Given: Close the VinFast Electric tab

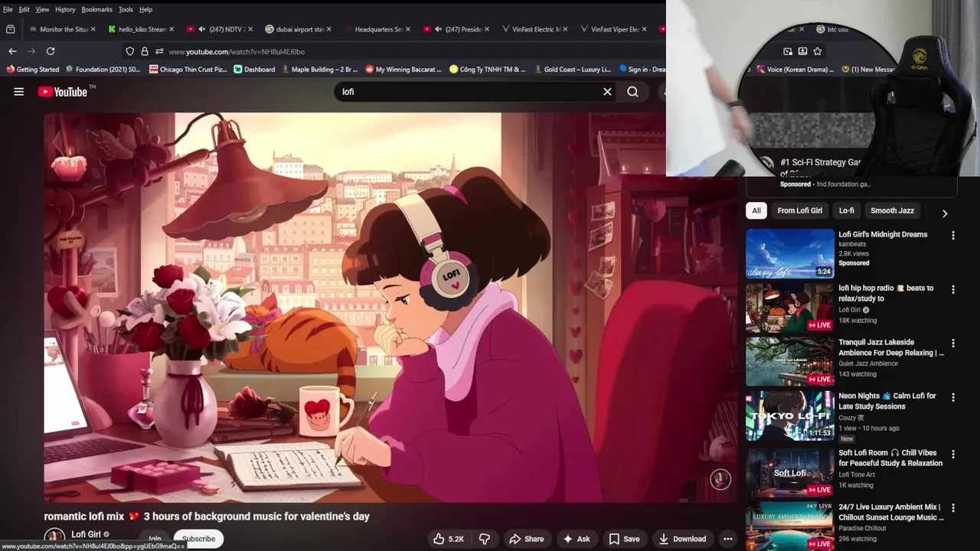Looking at the screenshot, I should 566,29.
